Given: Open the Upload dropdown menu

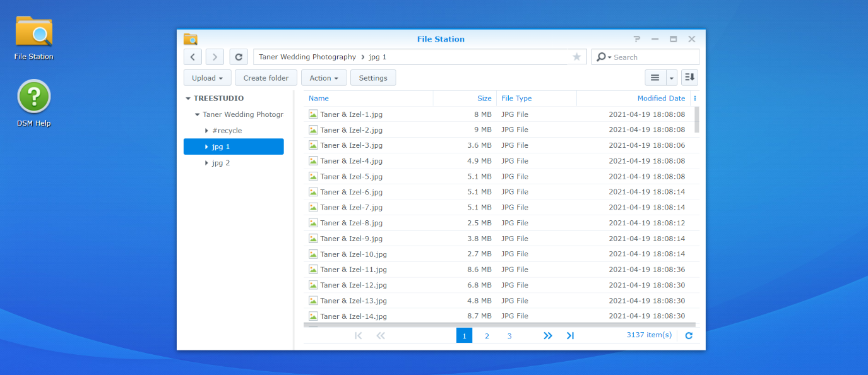Looking at the screenshot, I should click(207, 78).
